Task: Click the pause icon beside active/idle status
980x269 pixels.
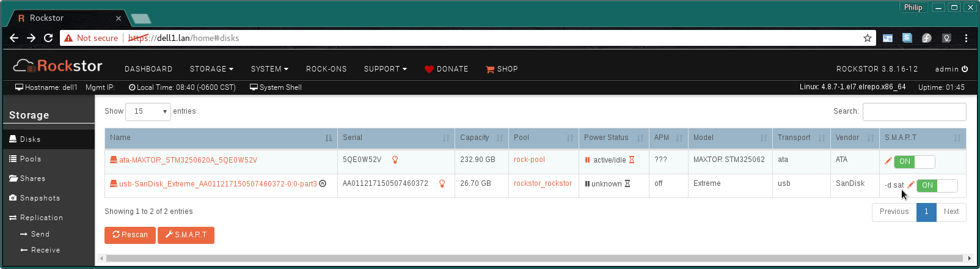Action: point(587,160)
